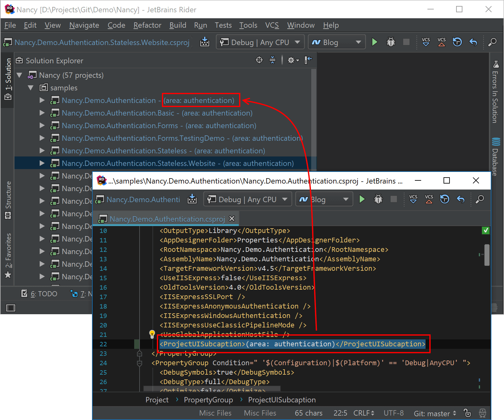This screenshot has width=504, height=420.
Task: Open Structure tool window side tab
Action: tap(8, 200)
